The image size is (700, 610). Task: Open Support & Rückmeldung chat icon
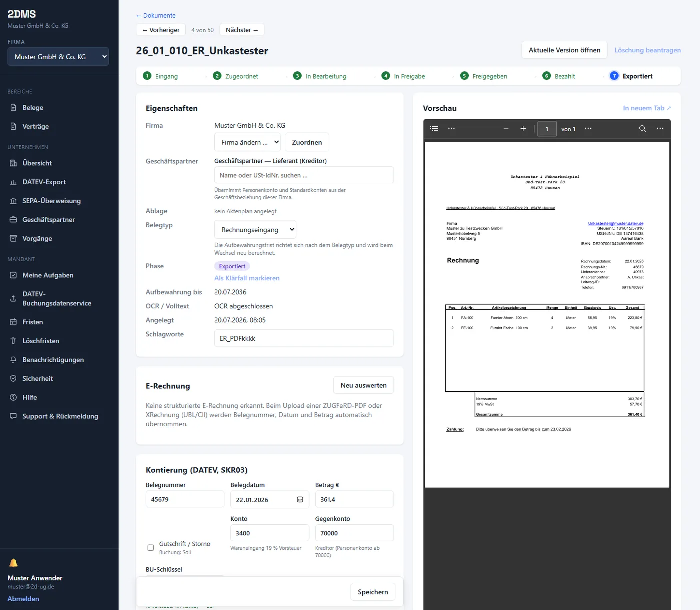(x=13, y=416)
